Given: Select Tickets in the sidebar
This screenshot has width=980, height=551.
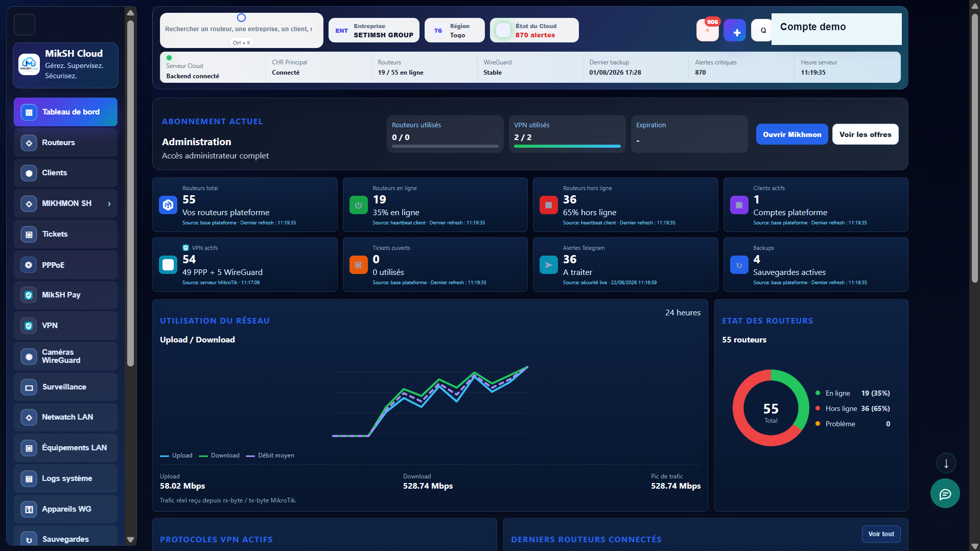Looking at the screenshot, I should tap(65, 234).
